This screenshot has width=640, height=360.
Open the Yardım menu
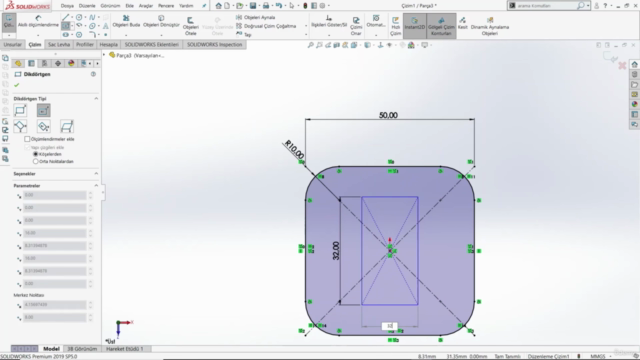click(186, 6)
